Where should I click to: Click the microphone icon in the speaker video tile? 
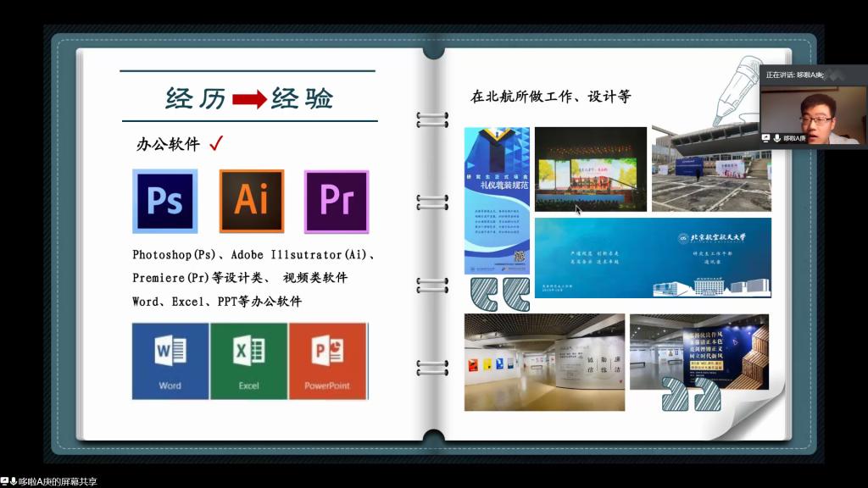(777, 138)
